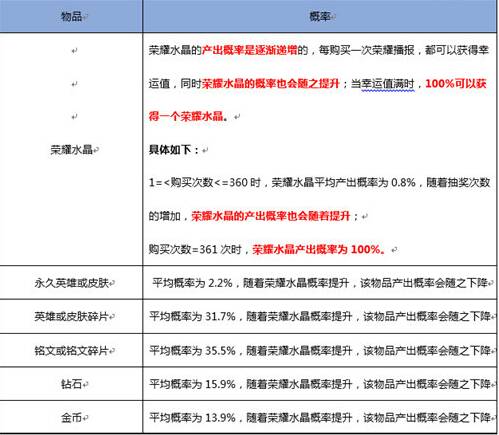Click the line mentioning 0.8% probability
The height and width of the screenshot is (435, 499).
coord(319,182)
